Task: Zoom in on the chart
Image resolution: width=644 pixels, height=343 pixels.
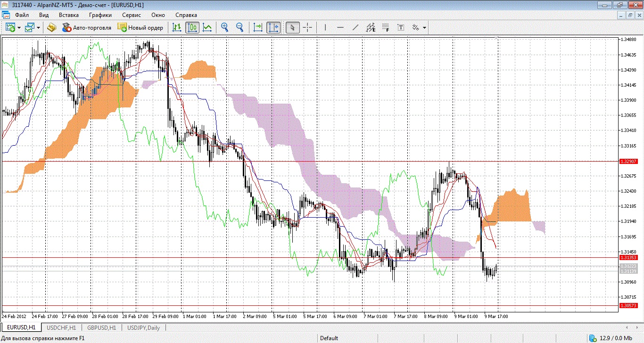Action: point(225,28)
